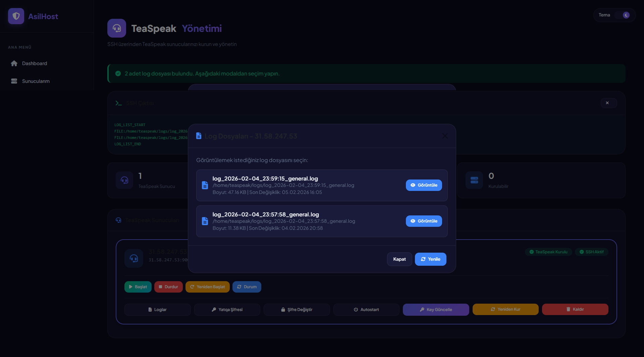Viewport: 644px width, 357px height.
Task: Click Yeniden Kur to reinstall
Action: coord(505,309)
